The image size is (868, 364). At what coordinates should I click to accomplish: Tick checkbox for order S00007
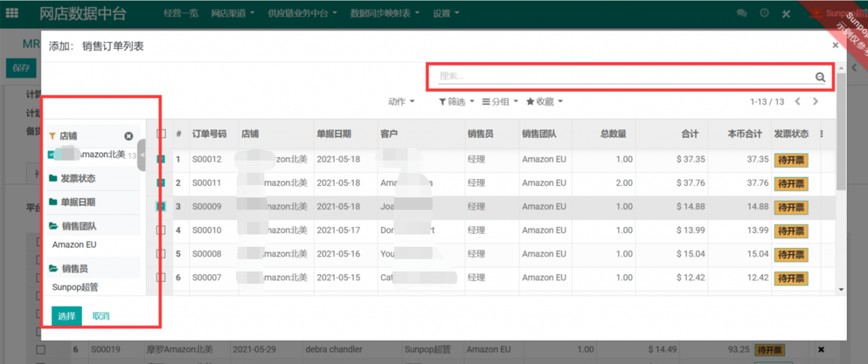tap(161, 278)
